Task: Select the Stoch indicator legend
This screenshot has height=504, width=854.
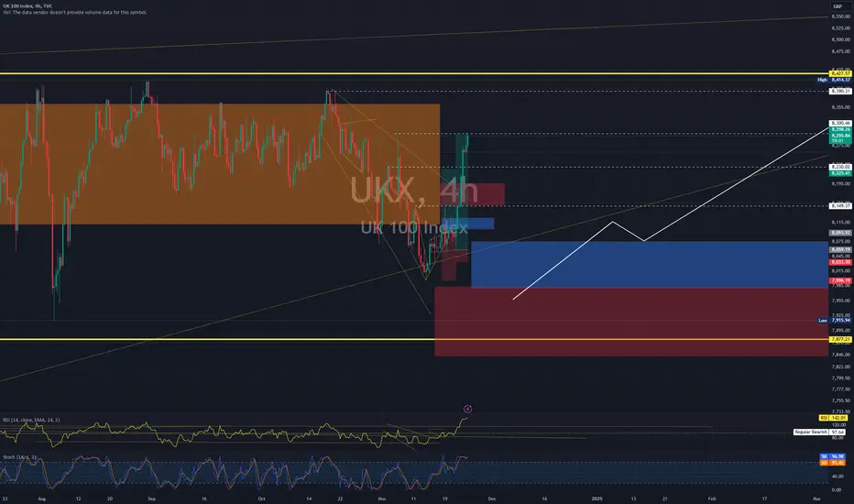Action: pyautogui.click(x=19, y=457)
